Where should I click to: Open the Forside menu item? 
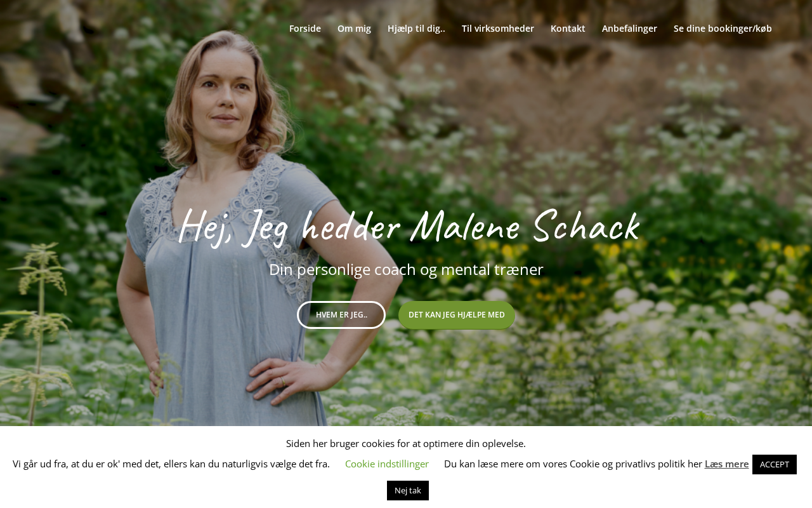coord(305,29)
